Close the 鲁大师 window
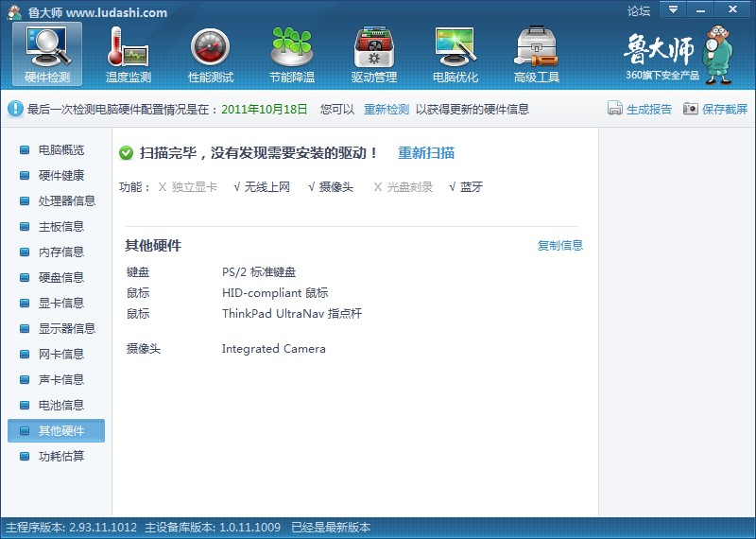Screen dimensions: 756x539 (x=732, y=9)
